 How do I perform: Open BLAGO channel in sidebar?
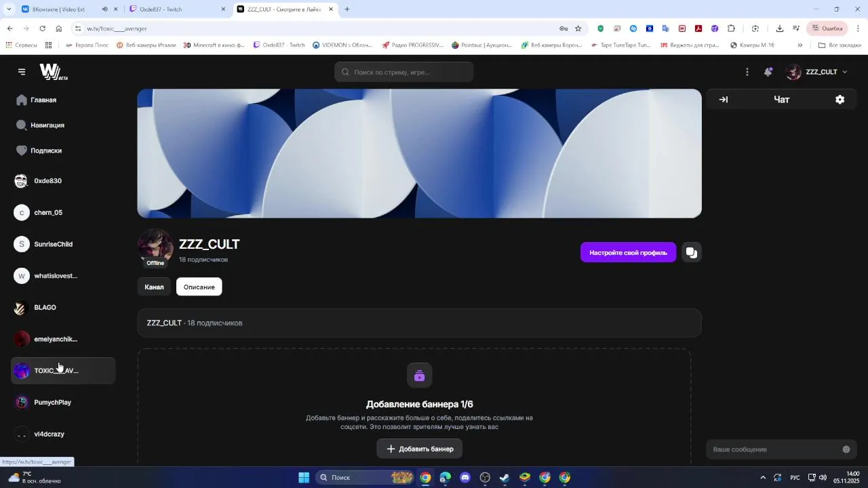pyautogui.click(x=63, y=308)
